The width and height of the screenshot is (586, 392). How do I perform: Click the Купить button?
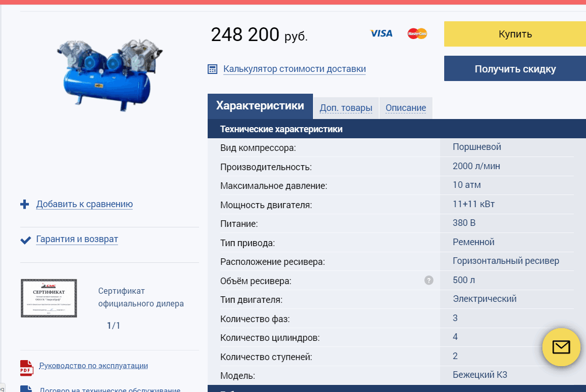(x=515, y=34)
